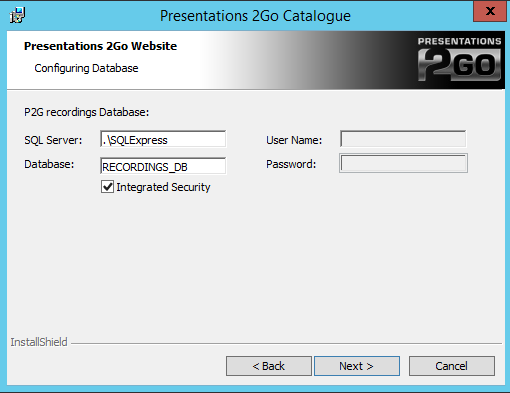Click into the Password field
The width and height of the screenshot is (510, 393).
point(403,163)
